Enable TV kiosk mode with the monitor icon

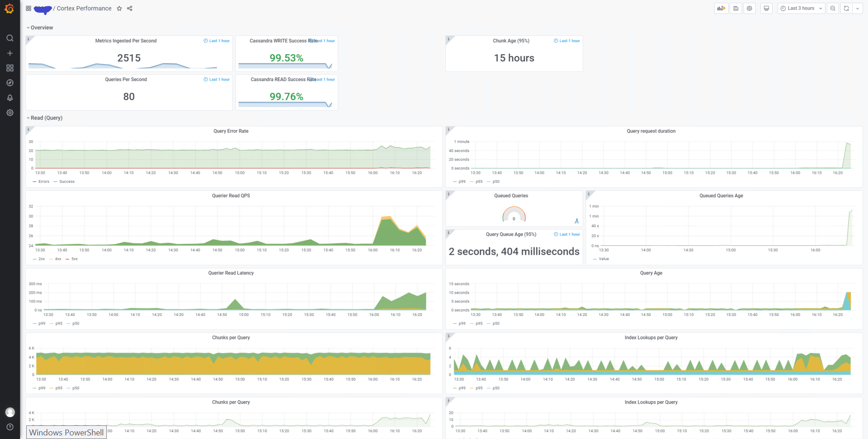tap(766, 8)
